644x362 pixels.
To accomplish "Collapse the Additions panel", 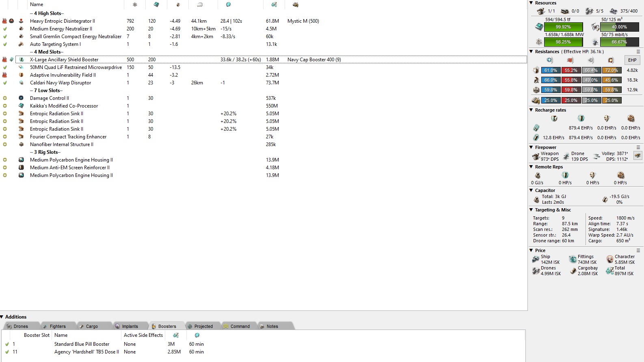I will coord(2,317).
